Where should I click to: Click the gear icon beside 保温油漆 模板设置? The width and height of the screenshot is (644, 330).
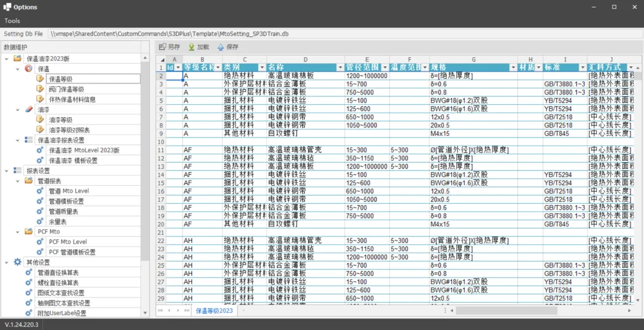point(40,160)
